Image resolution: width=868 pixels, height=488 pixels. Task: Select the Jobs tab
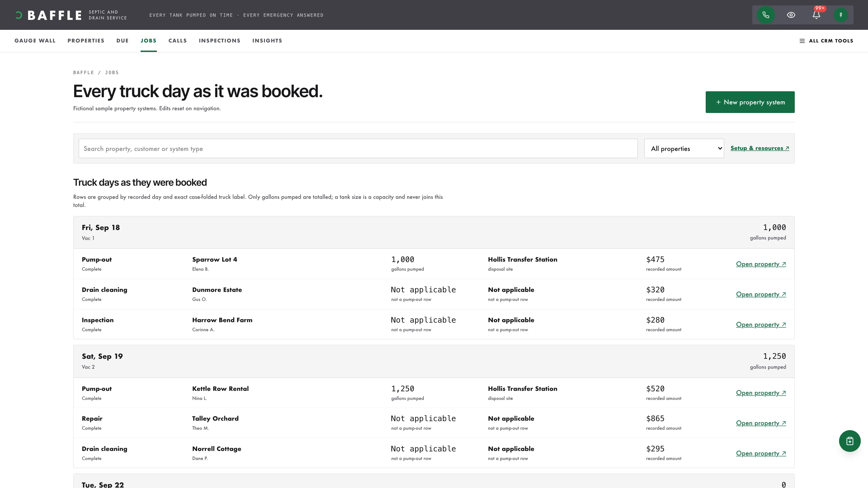pyautogui.click(x=149, y=41)
